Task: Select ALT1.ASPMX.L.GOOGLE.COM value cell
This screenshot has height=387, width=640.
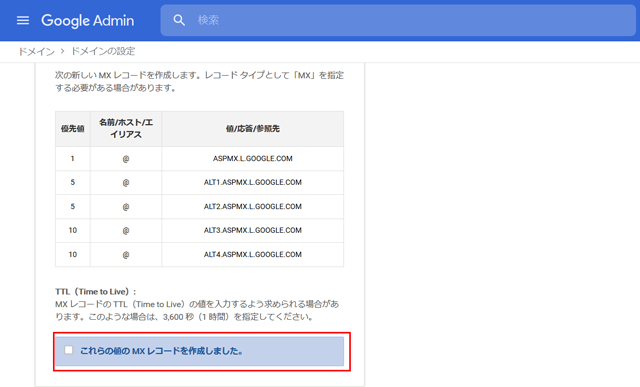Action: pos(253,182)
